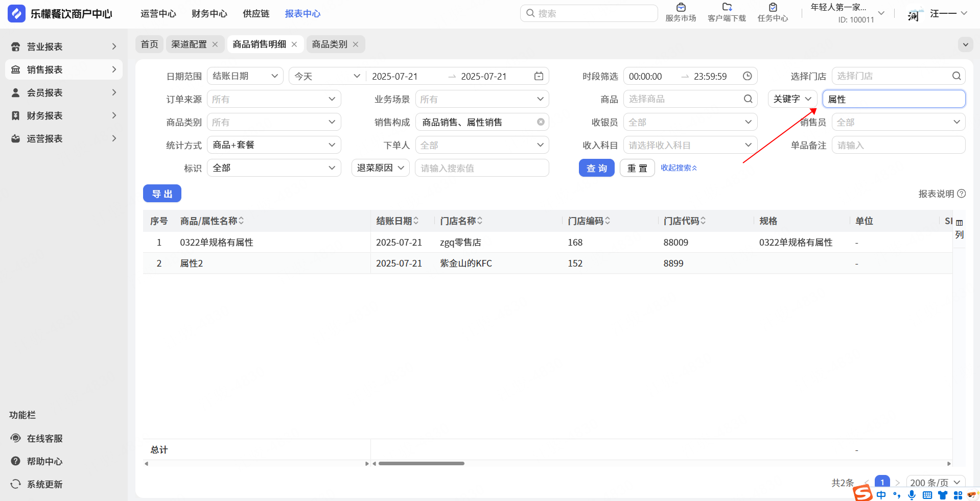980x501 pixels.
Task: Open the 订单来源 dropdown
Action: 274,99
